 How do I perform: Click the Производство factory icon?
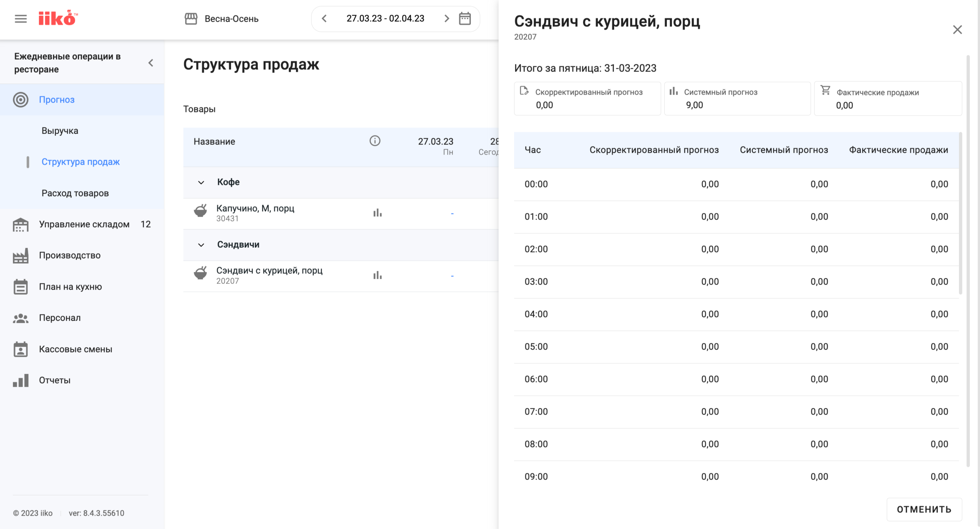click(21, 256)
